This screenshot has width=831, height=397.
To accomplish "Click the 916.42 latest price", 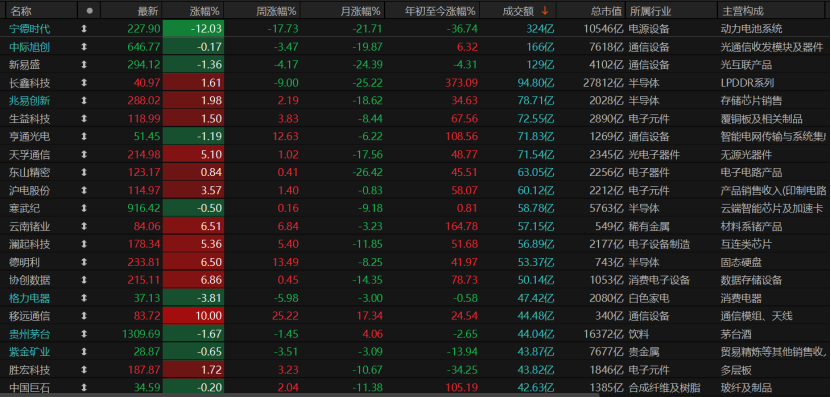I will pos(143,208).
